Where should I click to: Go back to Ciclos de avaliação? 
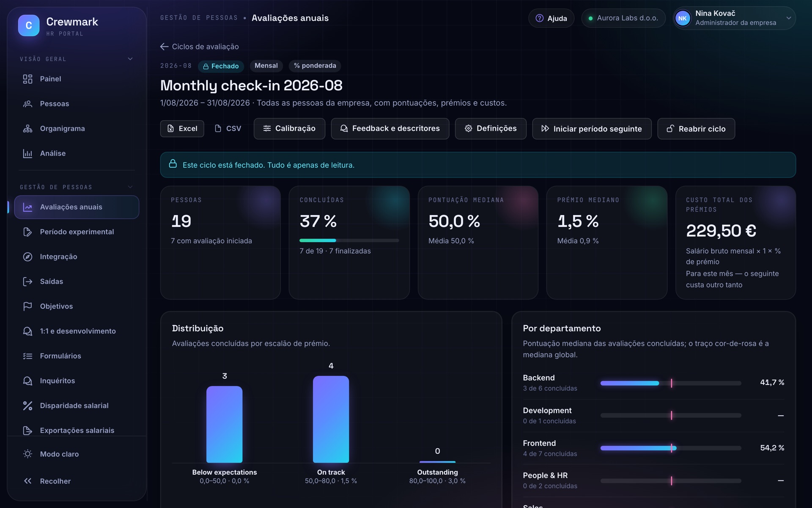tap(200, 47)
